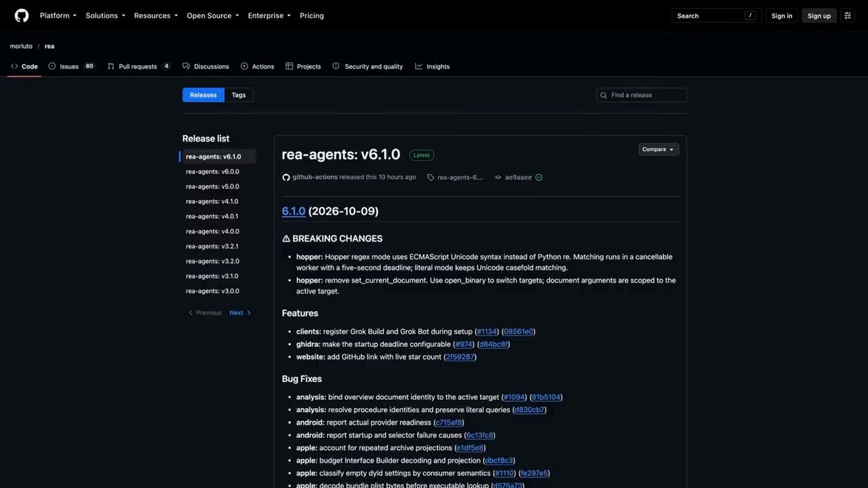
Task: Switch to the Actions tab
Action: pyautogui.click(x=258, y=66)
